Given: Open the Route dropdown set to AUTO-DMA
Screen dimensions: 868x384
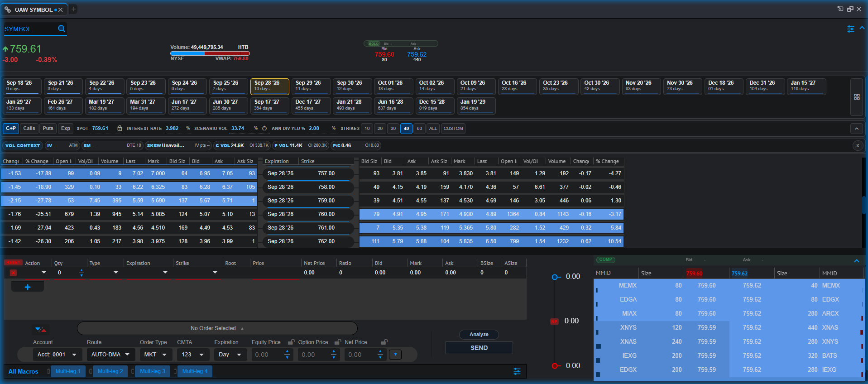Looking at the screenshot, I should [x=110, y=355].
